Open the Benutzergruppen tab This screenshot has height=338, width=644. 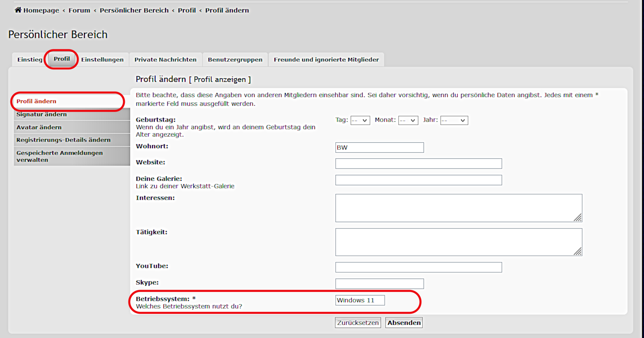click(x=235, y=60)
